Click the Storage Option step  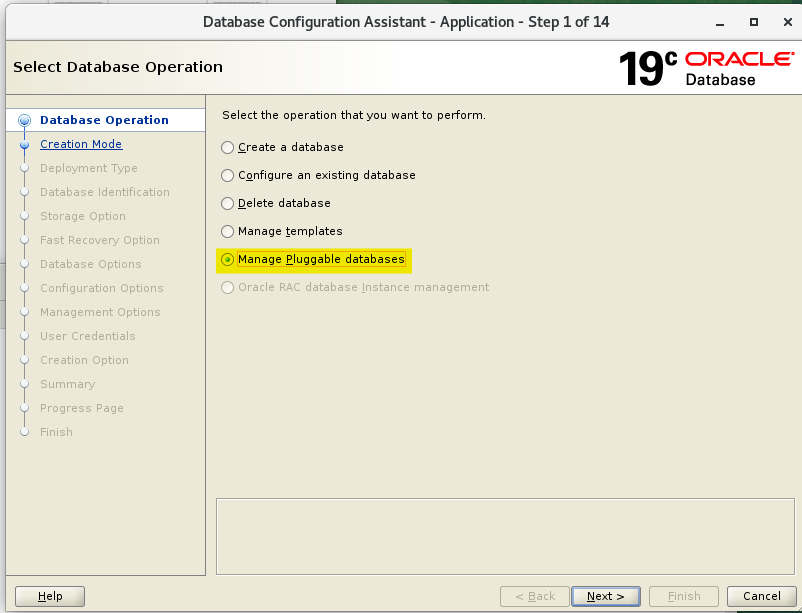click(x=83, y=216)
